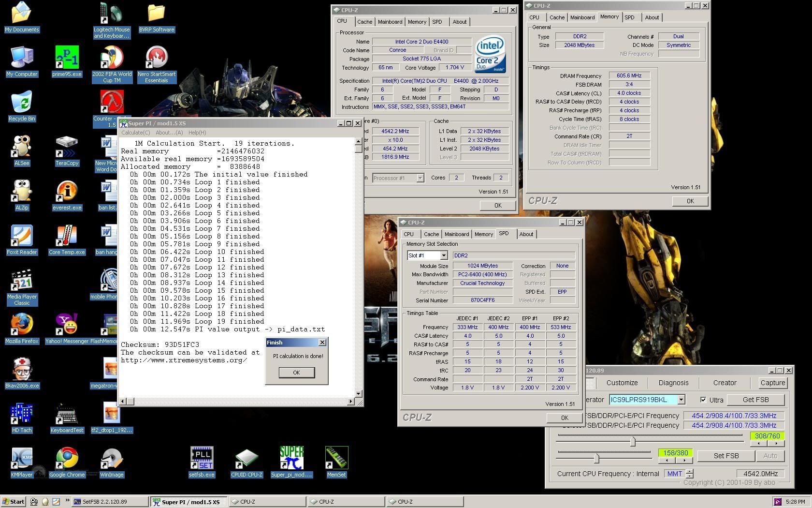Open the BVRP Software folder
The image size is (812, 508).
pyautogui.click(x=157, y=17)
